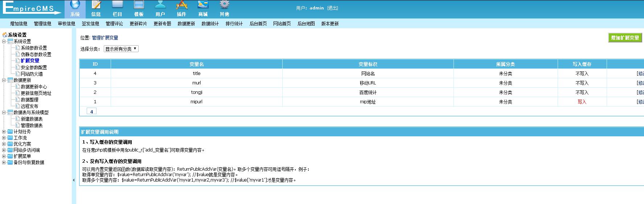This screenshot has height=204, width=644.
Task: Open 远程发布 in the tree
Action: [x=29, y=106]
